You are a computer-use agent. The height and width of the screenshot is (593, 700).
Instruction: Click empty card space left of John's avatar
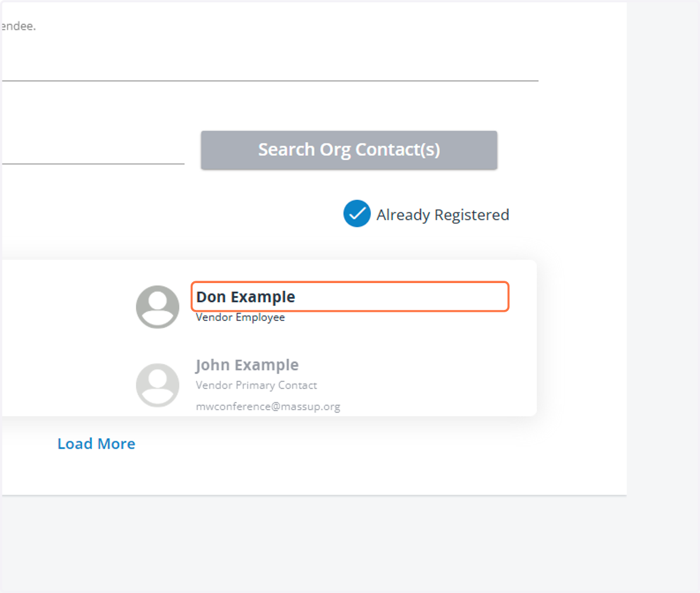pos(67,382)
